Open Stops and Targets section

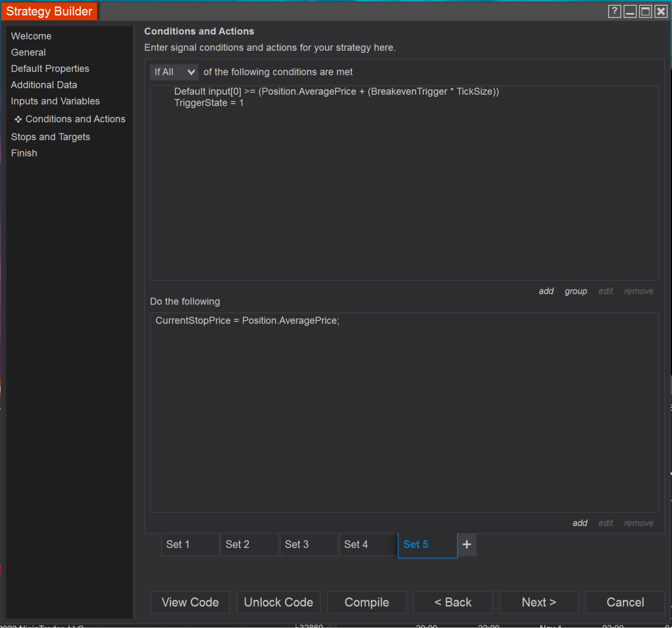pyautogui.click(x=51, y=137)
